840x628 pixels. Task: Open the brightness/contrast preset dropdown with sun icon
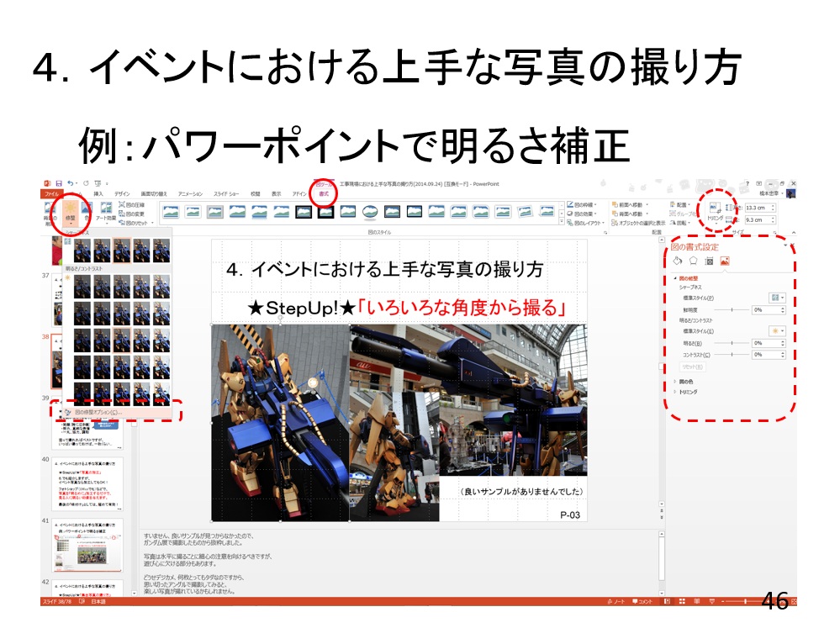point(777,330)
